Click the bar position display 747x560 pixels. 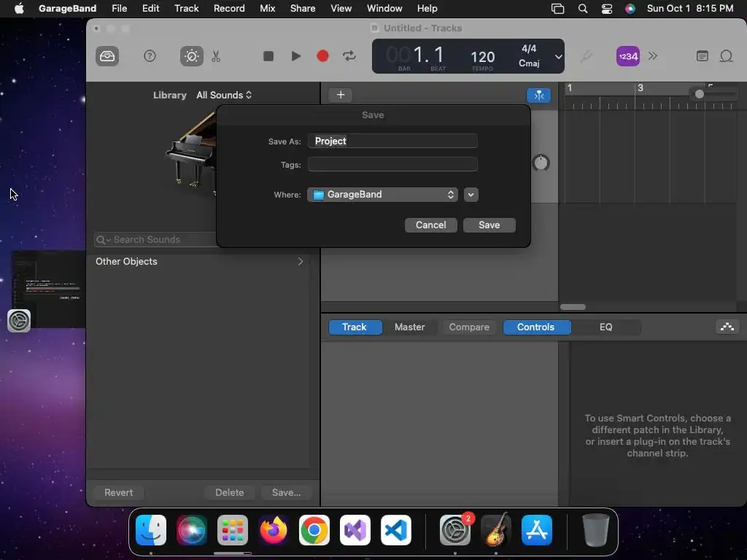pyautogui.click(x=414, y=55)
